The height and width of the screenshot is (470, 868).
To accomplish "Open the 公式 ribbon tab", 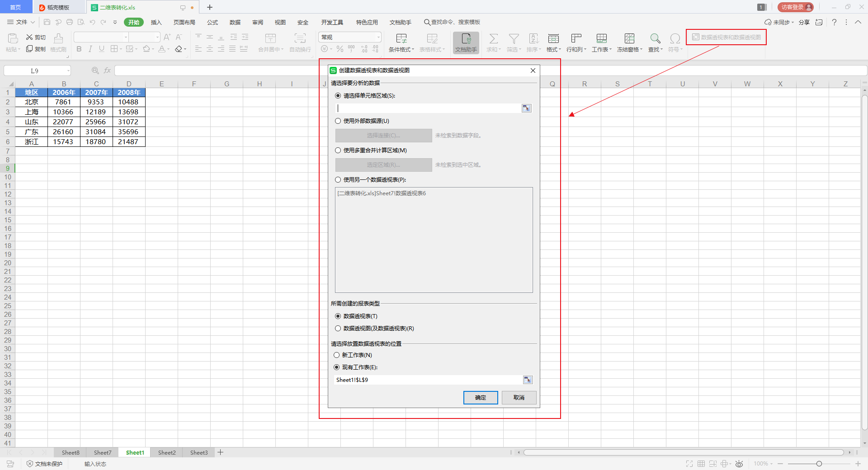I will (212, 22).
